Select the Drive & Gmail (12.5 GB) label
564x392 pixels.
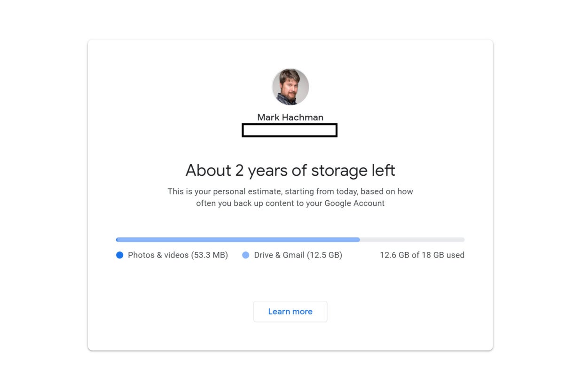point(298,255)
